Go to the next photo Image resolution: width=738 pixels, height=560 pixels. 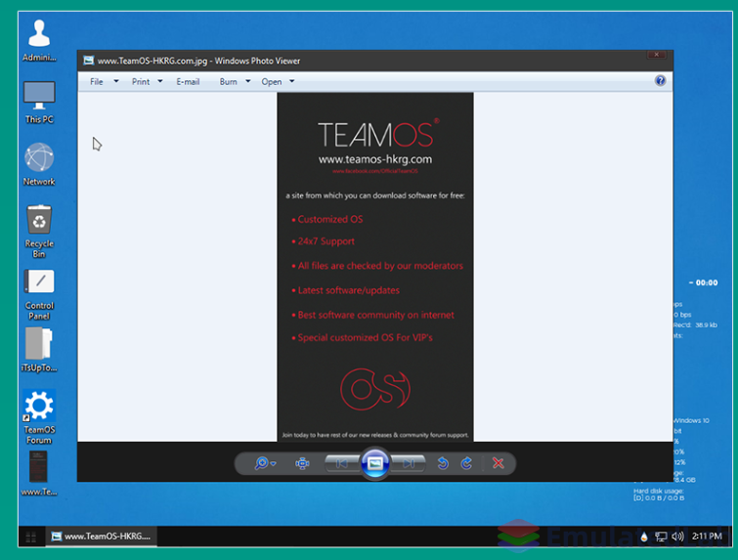pyautogui.click(x=409, y=463)
